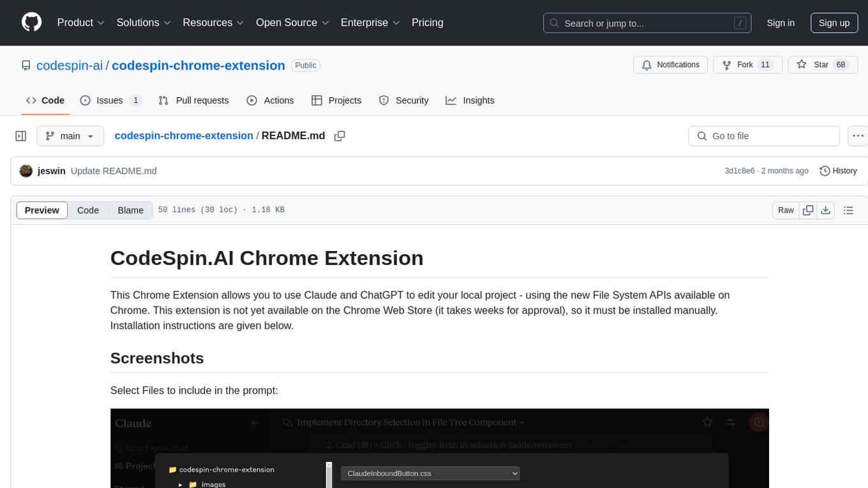Click the Screenshots heading
This screenshot has width=868, height=488.
click(157, 358)
